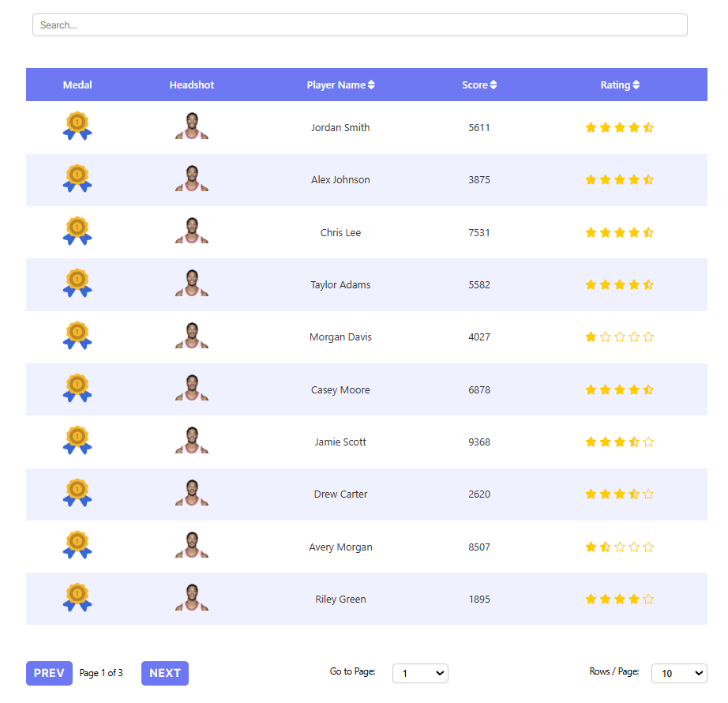728x703 pixels.
Task: Click the sort arrows beside Score
Action: coord(493,85)
